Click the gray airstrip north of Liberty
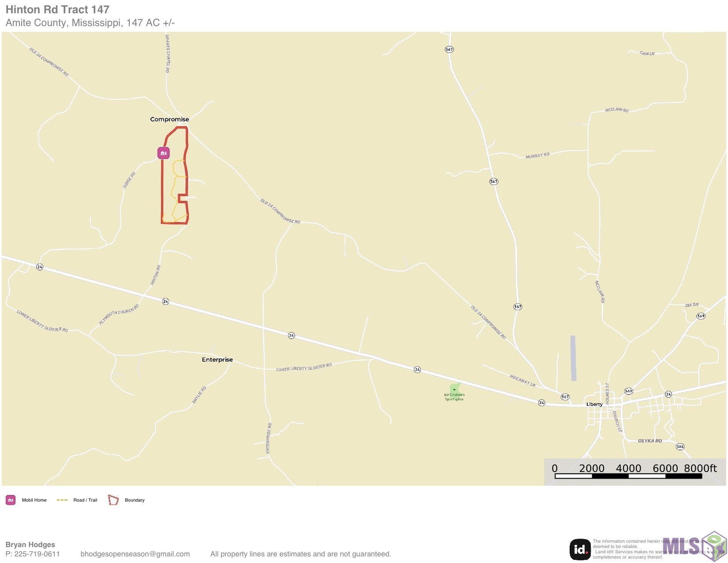This screenshot has width=728, height=563. point(573,358)
